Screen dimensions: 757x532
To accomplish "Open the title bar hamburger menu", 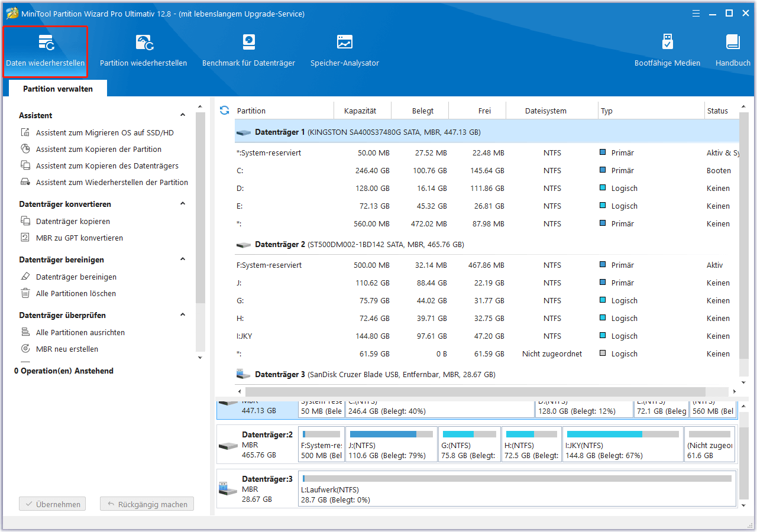I will tap(695, 13).
